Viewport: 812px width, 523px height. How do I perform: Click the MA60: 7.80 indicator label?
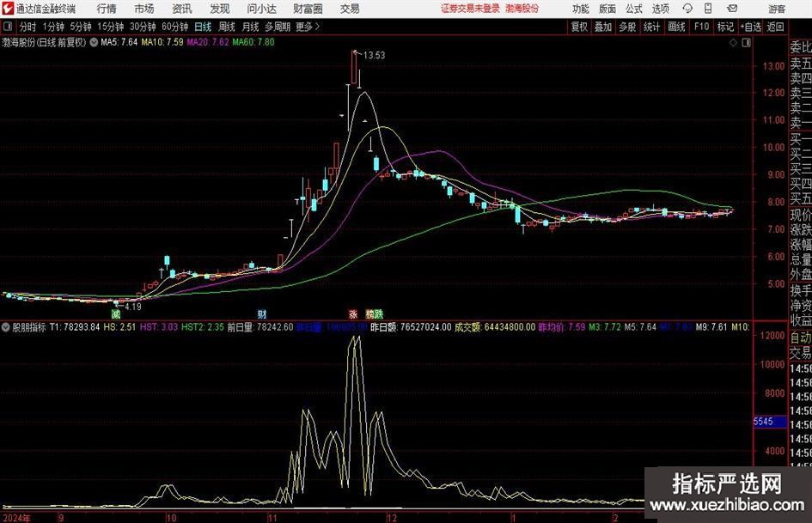click(253, 42)
